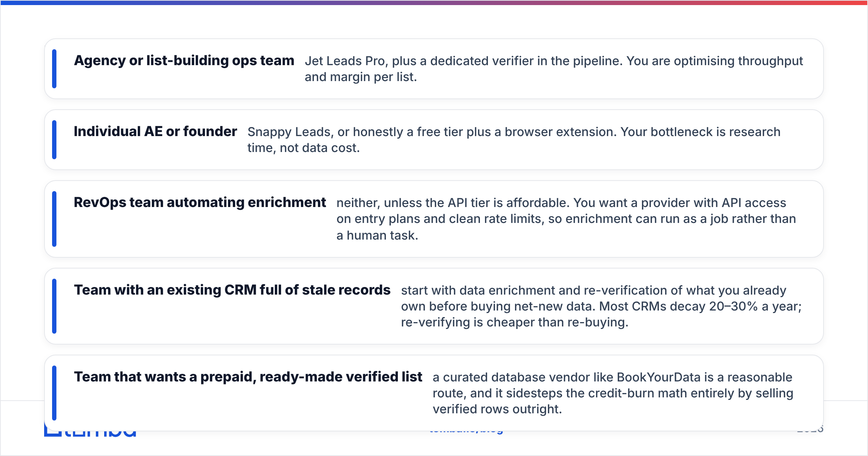Click the BookYourData description paragraph
This screenshot has height=456, width=868.
(613, 393)
